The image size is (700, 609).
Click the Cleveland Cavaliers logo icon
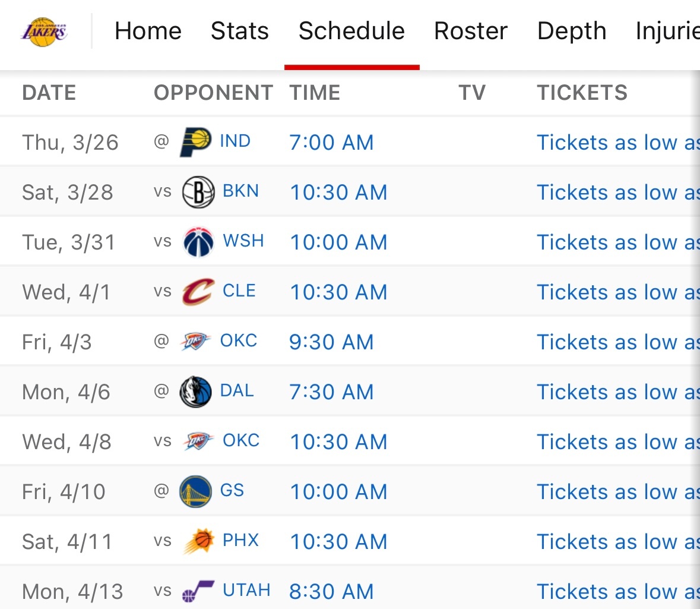tap(198, 292)
